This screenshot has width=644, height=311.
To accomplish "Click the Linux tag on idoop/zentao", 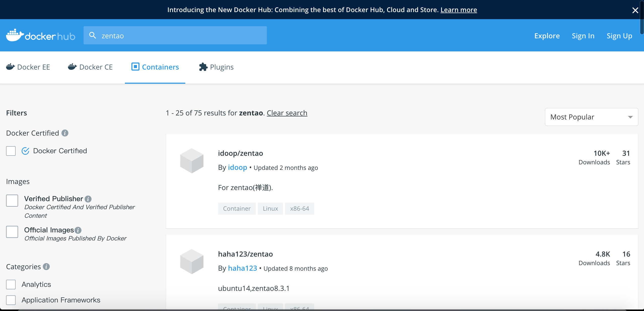I will (270, 209).
